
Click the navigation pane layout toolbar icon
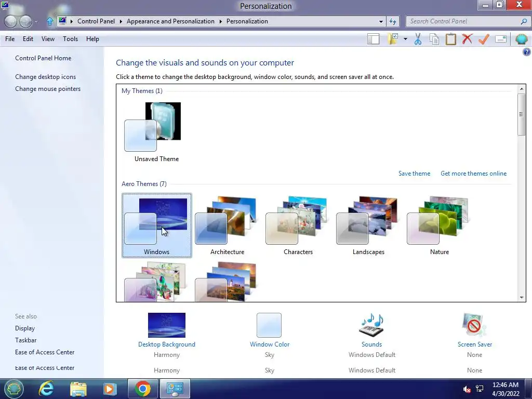point(373,39)
